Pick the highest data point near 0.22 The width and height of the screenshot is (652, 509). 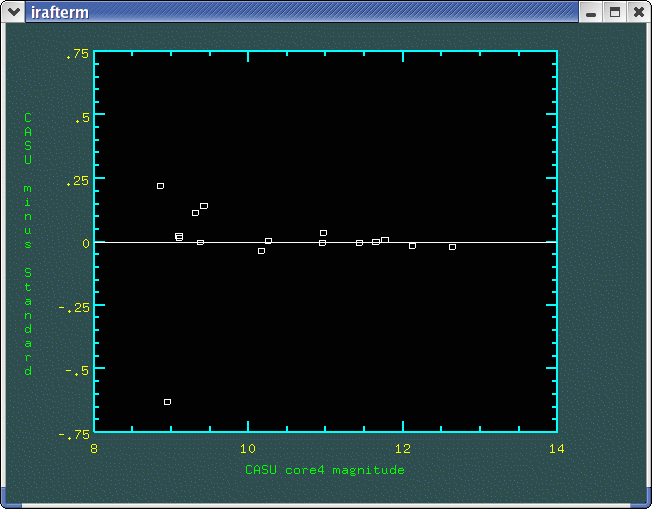coord(160,186)
